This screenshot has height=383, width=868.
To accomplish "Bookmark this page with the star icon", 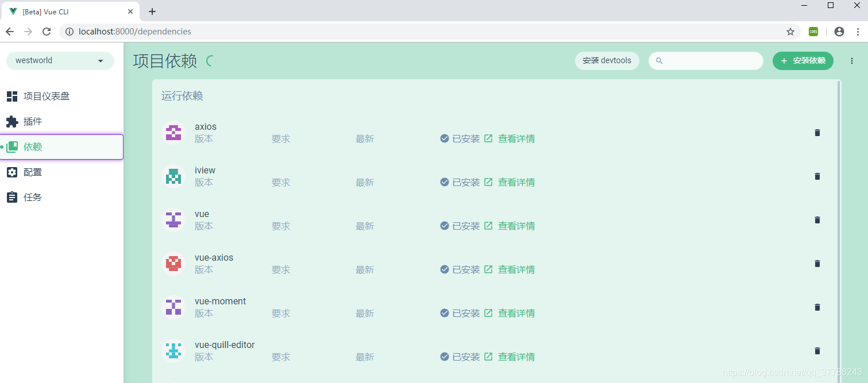I will pyautogui.click(x=790, y=32).
